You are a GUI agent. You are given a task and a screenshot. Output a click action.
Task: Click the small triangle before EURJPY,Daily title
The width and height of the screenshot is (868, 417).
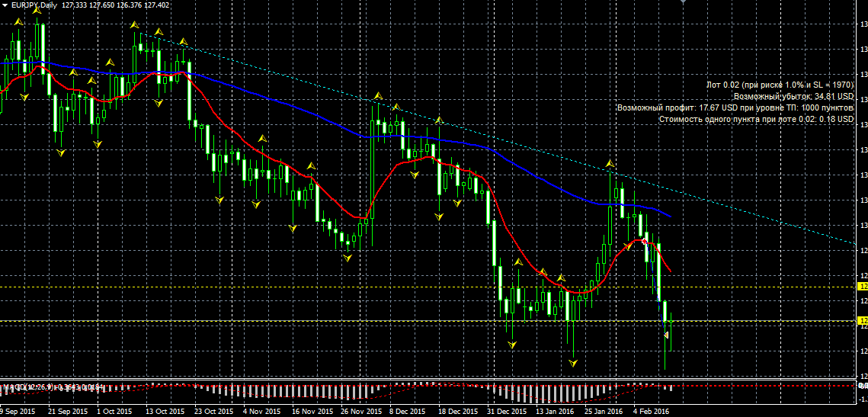click(5, 5)
